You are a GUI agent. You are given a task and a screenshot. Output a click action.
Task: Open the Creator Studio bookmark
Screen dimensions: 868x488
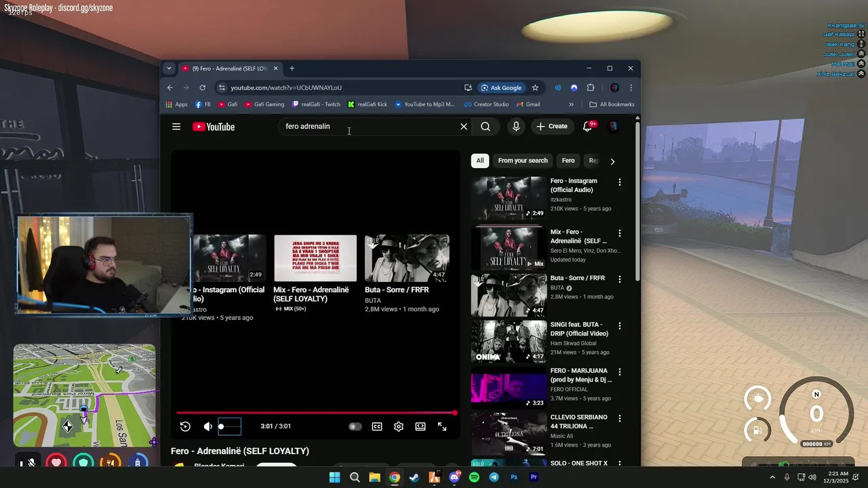[486, 104]
